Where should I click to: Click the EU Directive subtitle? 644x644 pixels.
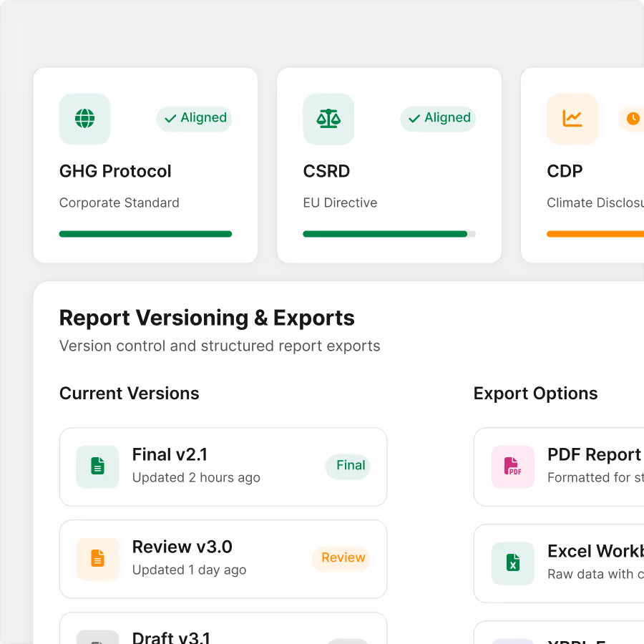click(x=340, y=203)
